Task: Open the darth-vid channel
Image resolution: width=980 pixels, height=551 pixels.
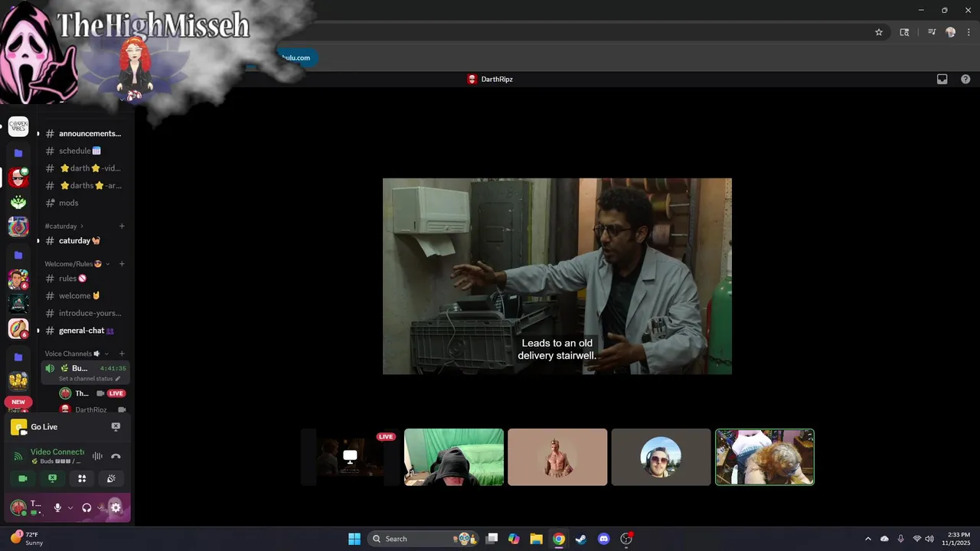Action: [85, 168]
